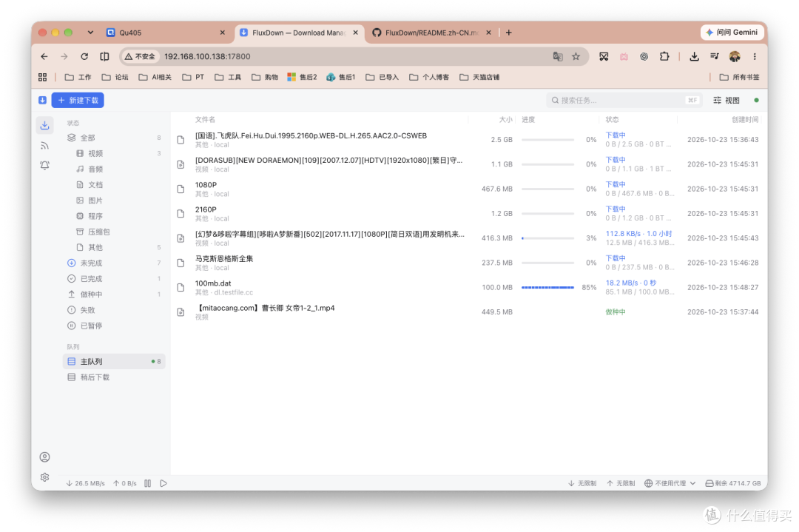
Task: Select the 视频 category in sidebar
Action: tap(113, 153)
